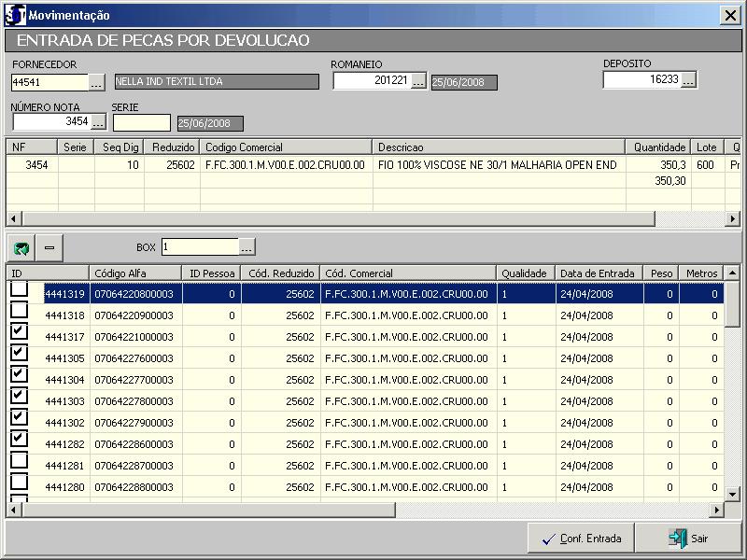Click the Conf. Entrada button

tap(581, 539)
